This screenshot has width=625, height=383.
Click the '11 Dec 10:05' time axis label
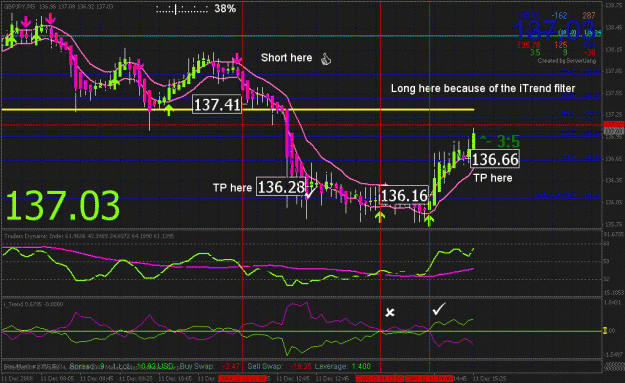point(175,378)
